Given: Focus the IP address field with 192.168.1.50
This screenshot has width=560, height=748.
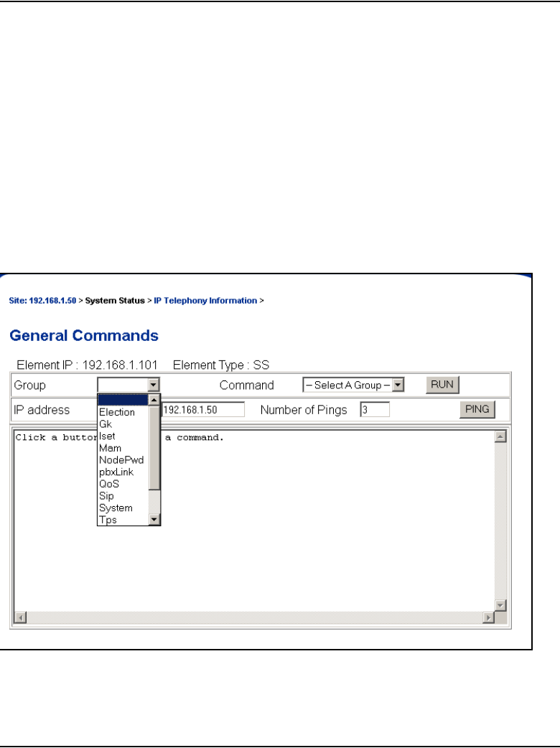Looking at the screenshot, I should tap(202, 410).
